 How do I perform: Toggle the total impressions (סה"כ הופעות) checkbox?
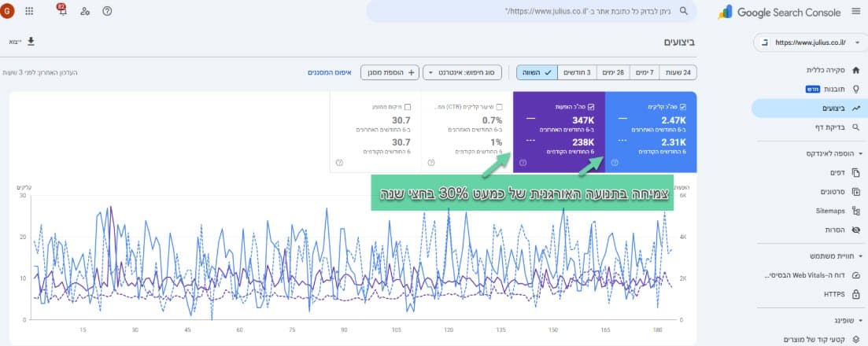coord(590,106)
